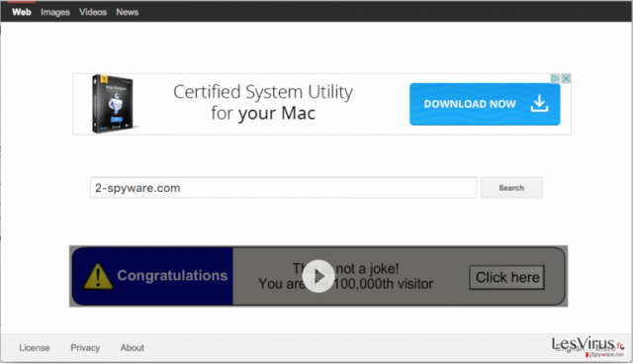The image size is (633, 364).
Task: Open the License link in footer
Action: (35, 348)
